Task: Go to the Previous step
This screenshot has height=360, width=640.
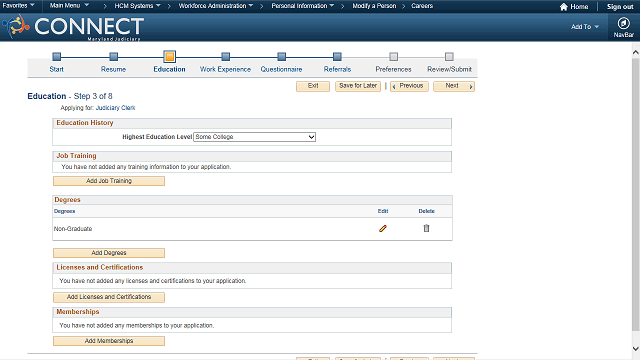Action: 409,86
